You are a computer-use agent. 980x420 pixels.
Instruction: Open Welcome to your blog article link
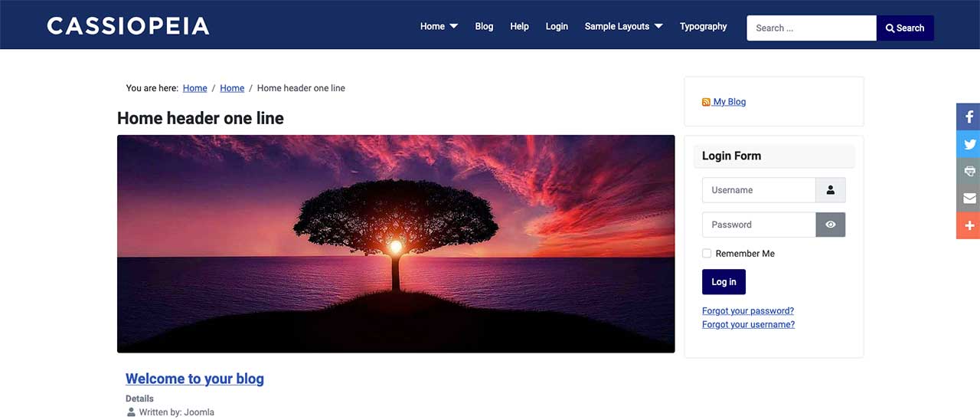[194, 379]
